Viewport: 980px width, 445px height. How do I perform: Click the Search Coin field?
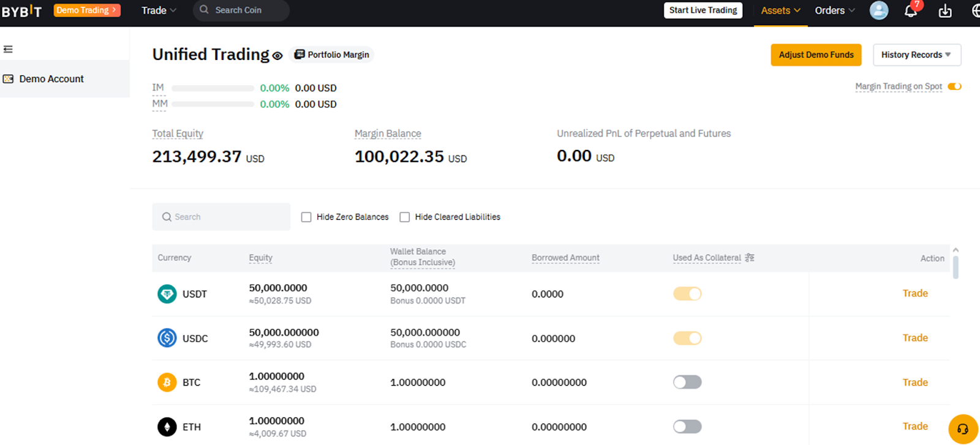(x=241, y=10)
